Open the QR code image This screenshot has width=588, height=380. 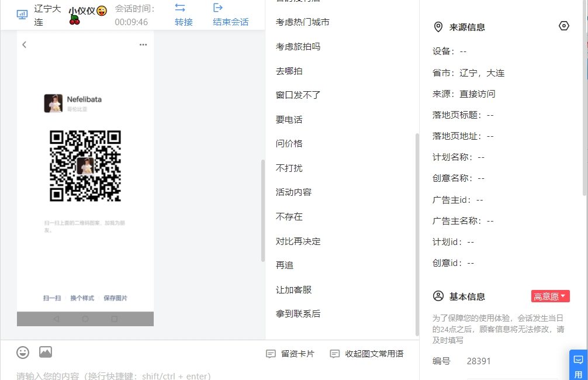coord(85,166)
